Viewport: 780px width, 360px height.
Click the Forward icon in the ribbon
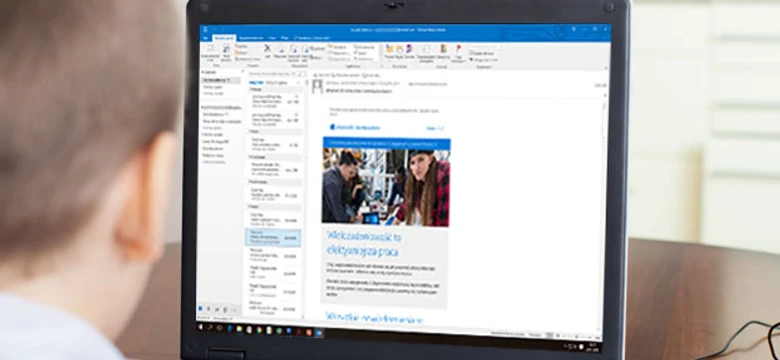click(306, 49)
